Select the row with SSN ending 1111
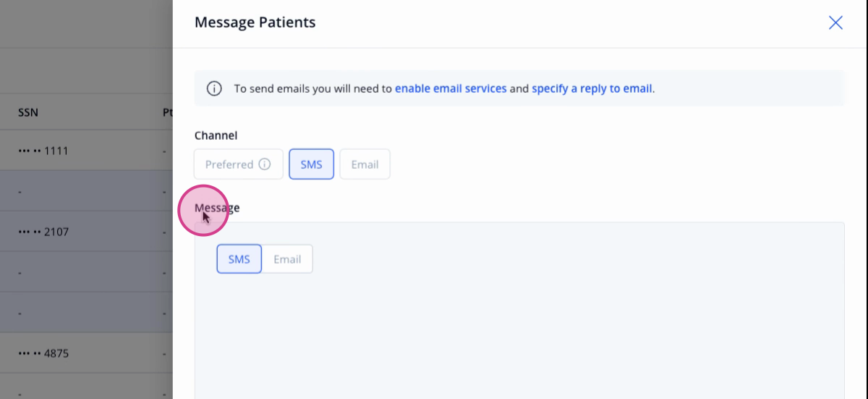Screen dimensions: 868x399 coord(86,151)
